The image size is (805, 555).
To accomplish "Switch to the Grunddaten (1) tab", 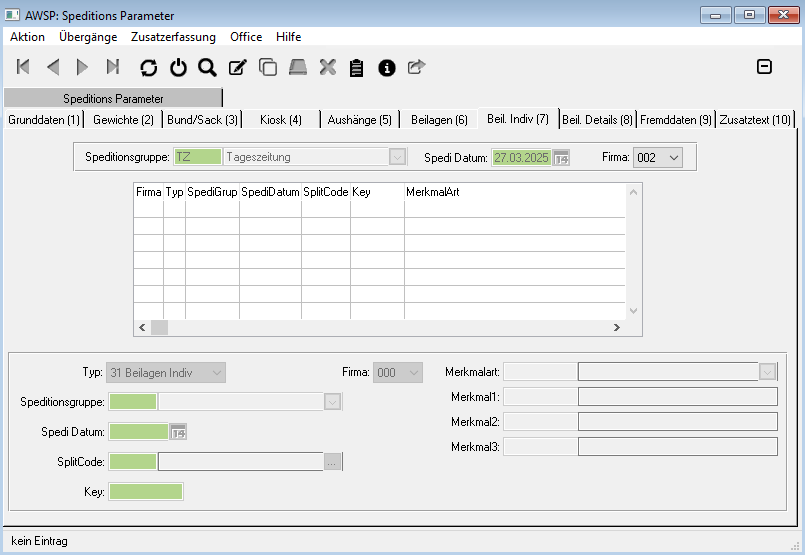I will (x=43, y=120).
